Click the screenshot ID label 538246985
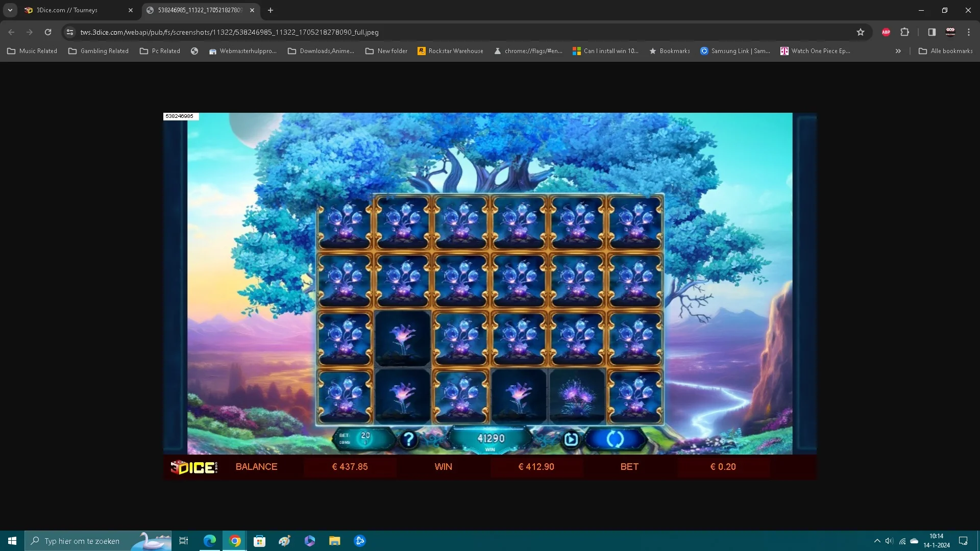Screen dimensions: 980x551 point(180,116)
